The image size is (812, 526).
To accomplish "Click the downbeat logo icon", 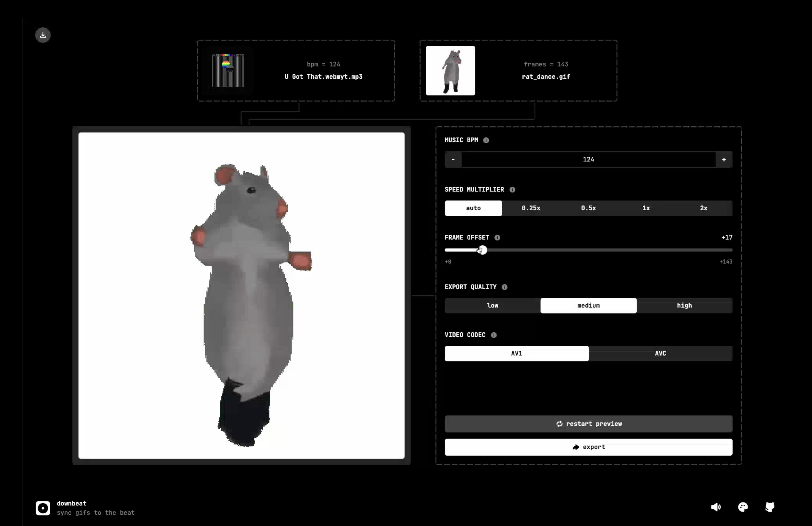I will point(43,508).
